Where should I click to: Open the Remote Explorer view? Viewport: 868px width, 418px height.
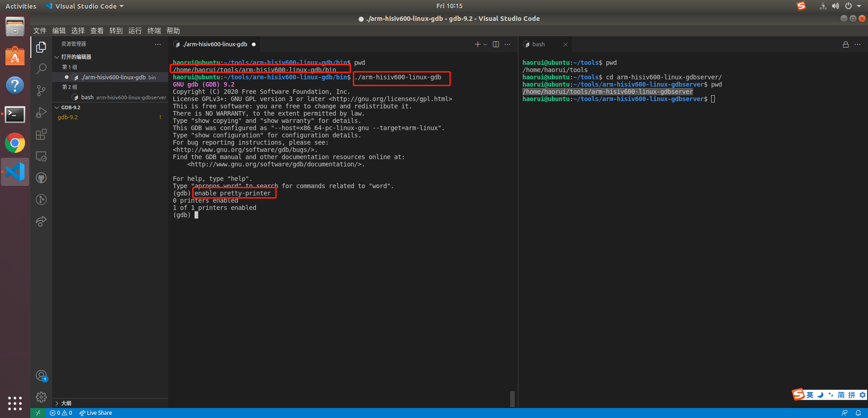coord(41,156)
